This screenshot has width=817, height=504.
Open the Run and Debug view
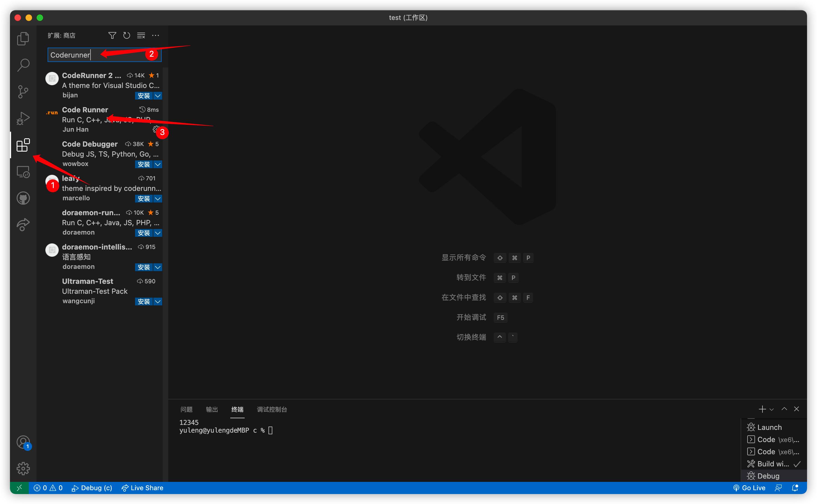click(23, 118)
